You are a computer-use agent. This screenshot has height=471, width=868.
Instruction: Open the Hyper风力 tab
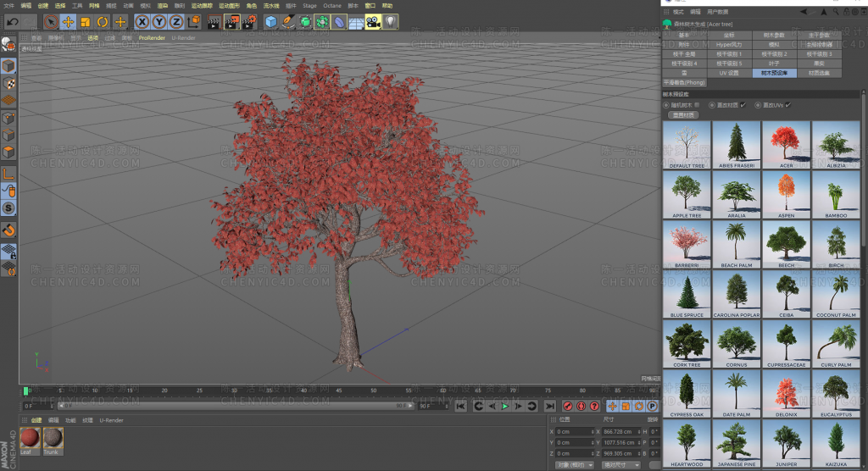pyautogui.click(x=729, y=44)
